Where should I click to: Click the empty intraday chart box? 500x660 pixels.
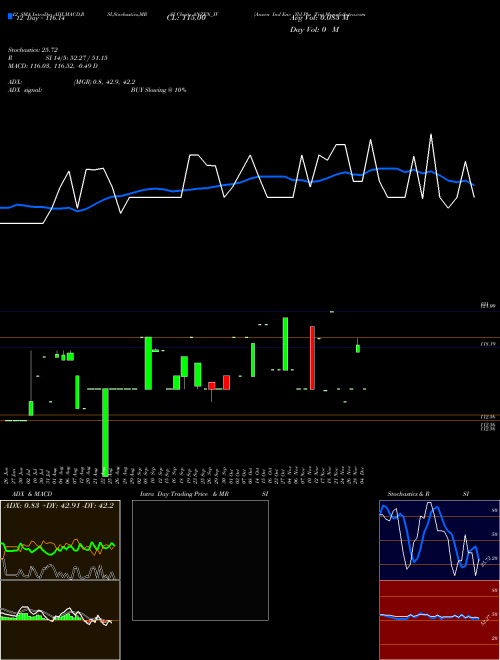(x=200, y=560)
